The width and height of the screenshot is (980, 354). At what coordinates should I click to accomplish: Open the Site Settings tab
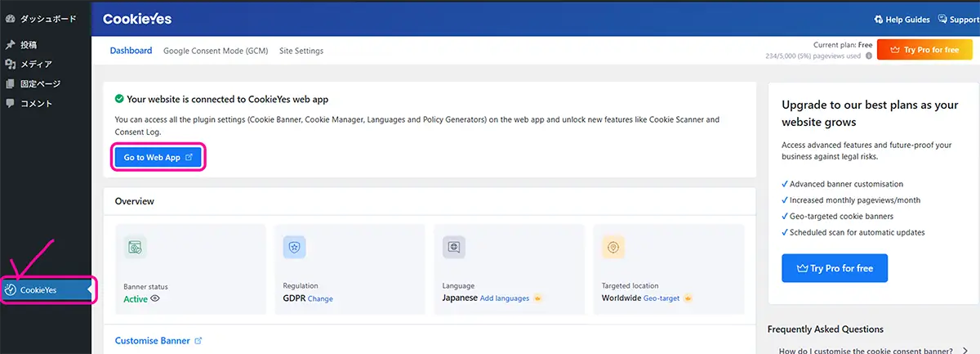[x=301, y=51]
